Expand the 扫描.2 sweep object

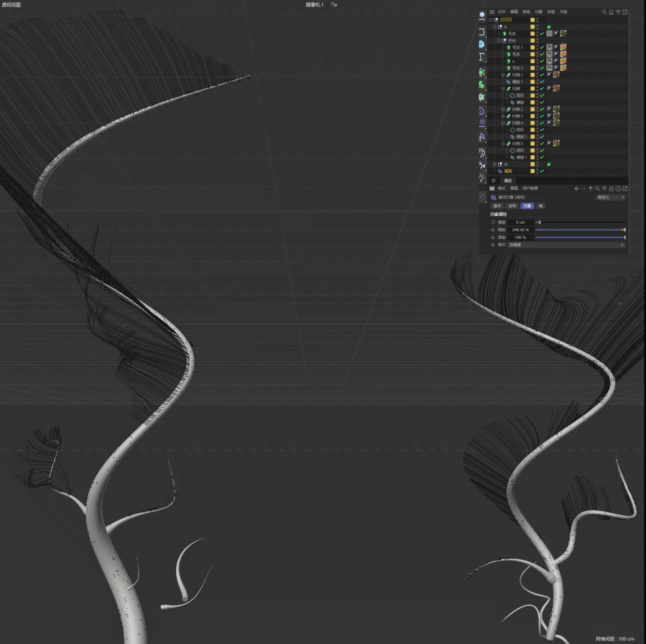503,109
